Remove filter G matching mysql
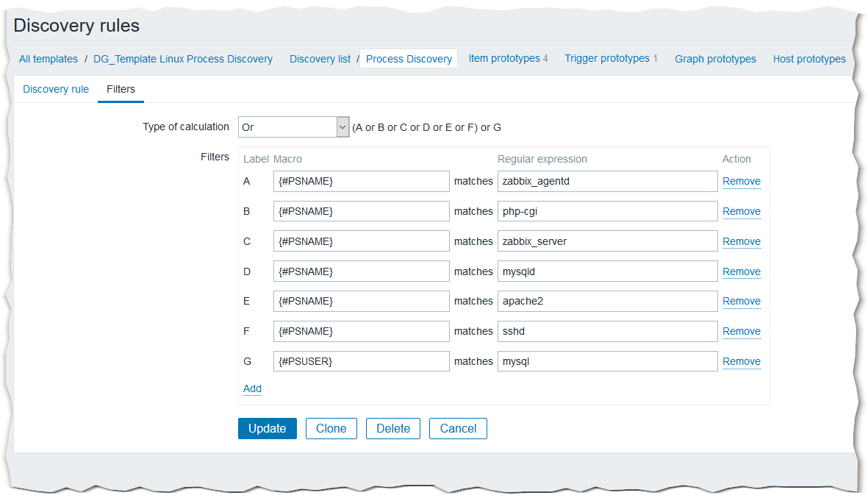This screenshot has height=501, width=868. (741, 361)
